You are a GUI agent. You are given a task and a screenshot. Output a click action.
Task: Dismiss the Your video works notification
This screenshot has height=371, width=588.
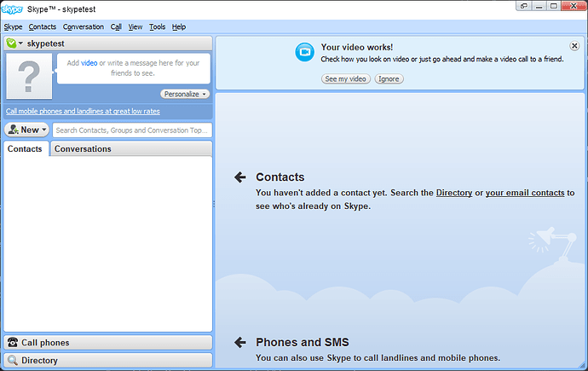pyautogui.click(x=574, y=46)
